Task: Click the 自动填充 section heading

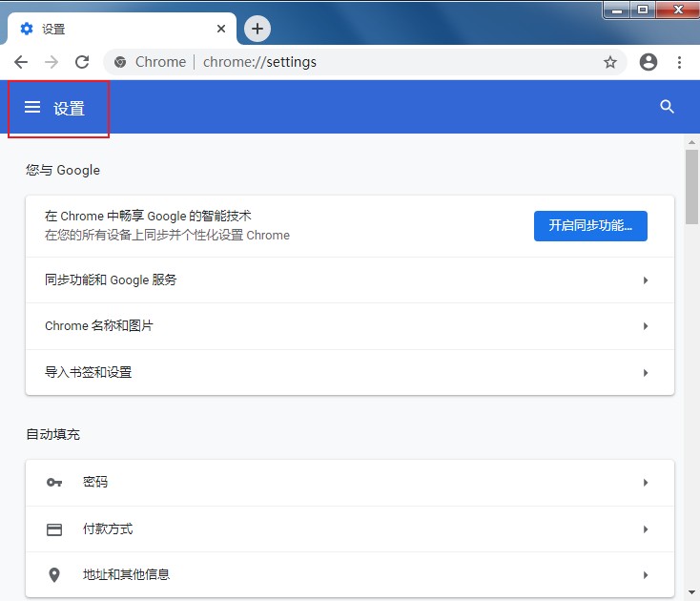Action: [x=53, y=434]
